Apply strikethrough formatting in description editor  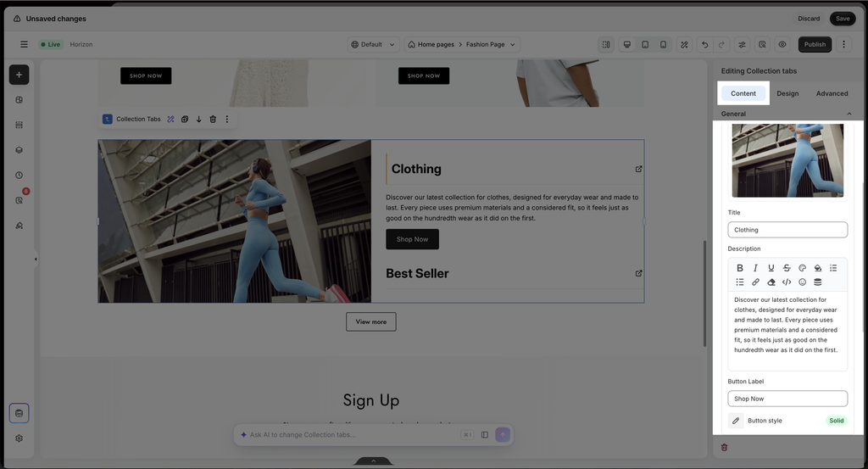point(787,268)
